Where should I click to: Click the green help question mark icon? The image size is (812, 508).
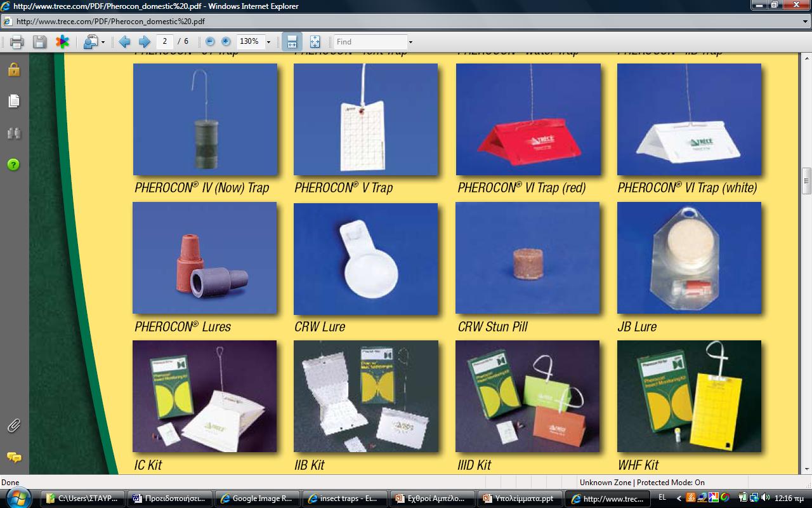14,165
